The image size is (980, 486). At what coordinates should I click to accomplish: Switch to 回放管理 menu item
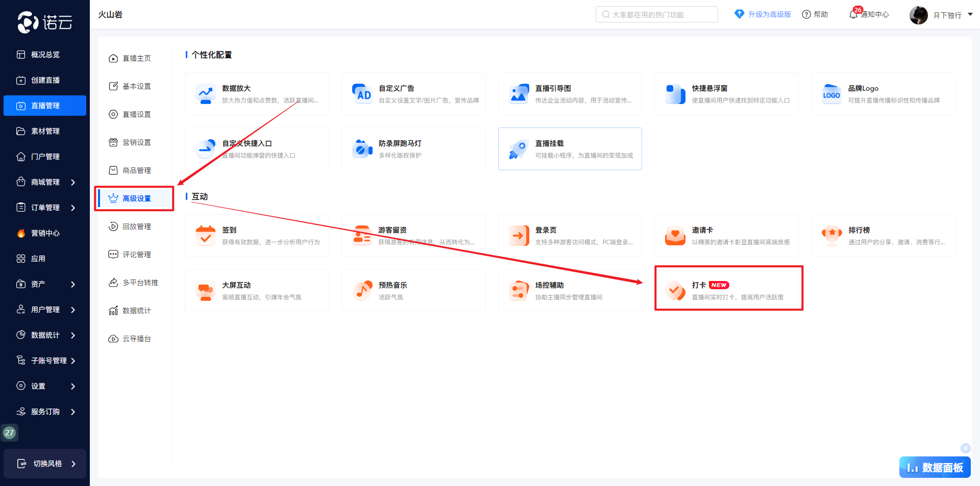coord(136,226)
